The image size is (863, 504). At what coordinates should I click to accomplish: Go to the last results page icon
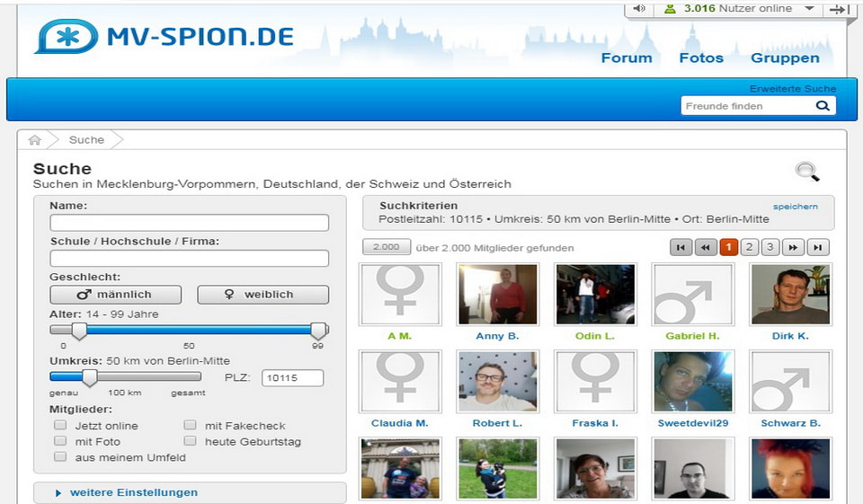point(817,248)
